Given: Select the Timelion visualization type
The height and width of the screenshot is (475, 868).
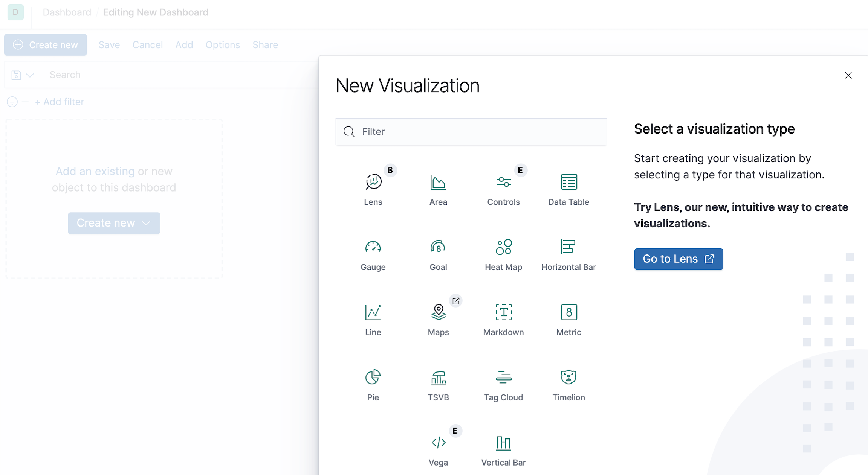Looking at the screenshot, I should pos(568,384).
